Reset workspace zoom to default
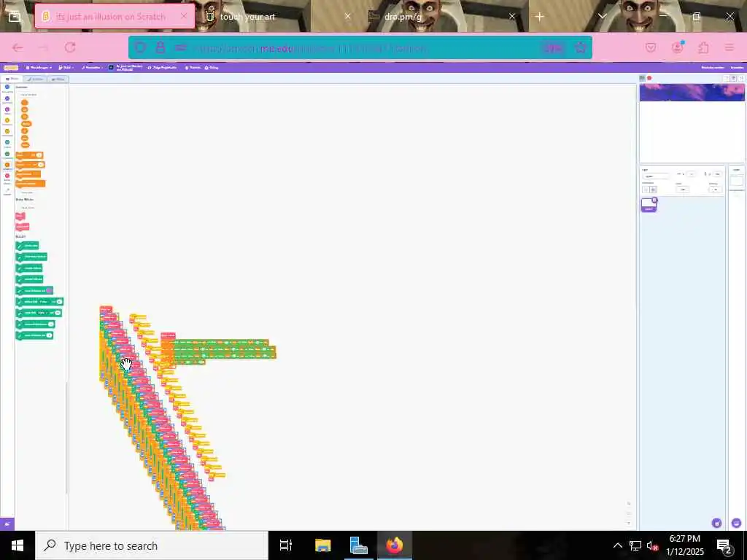This screenshot has width=747, height=560. pos(628,523)
